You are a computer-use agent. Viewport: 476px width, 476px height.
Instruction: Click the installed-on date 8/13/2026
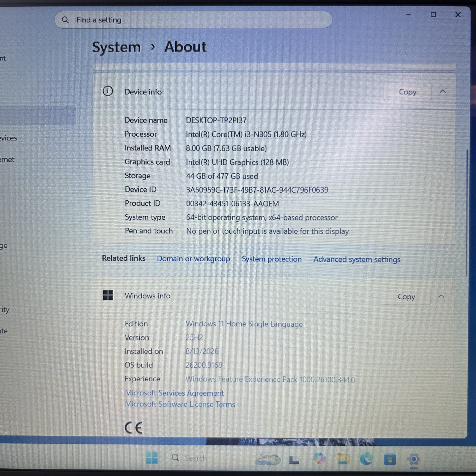(202, 351)
